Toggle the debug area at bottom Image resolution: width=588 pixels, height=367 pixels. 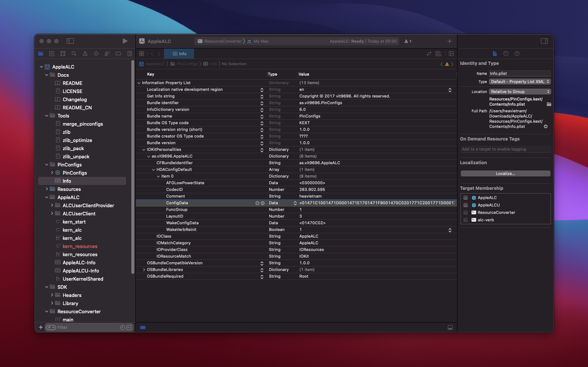(x=450, y=327)
